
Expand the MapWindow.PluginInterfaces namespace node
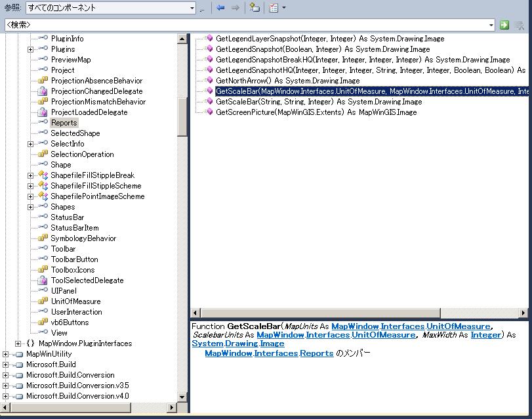18,343
